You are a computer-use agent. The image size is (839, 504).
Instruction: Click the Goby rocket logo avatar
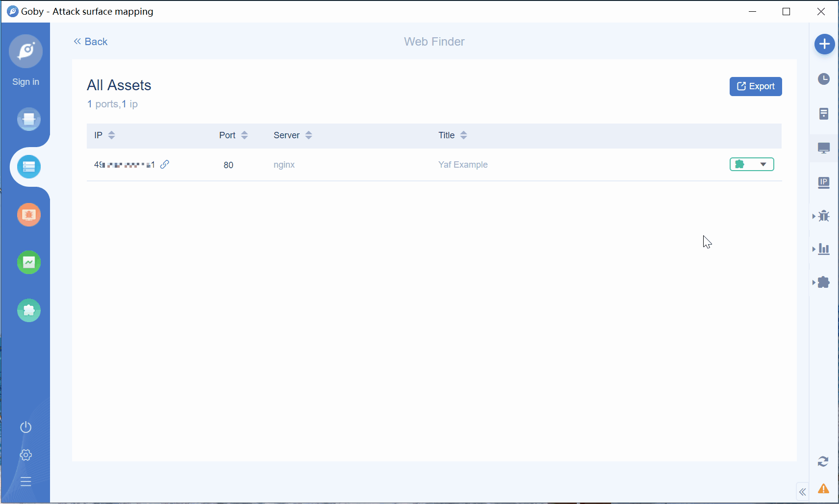[25, 51]
